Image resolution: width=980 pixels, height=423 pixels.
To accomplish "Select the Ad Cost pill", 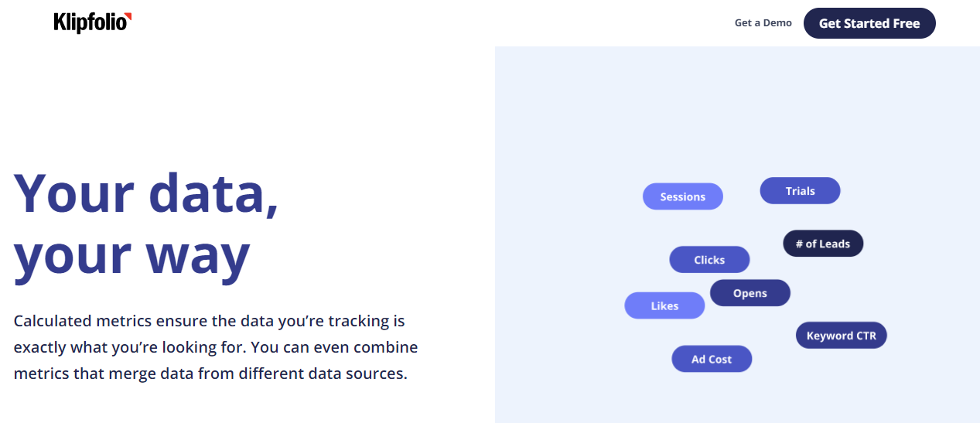I will point(712,359).
